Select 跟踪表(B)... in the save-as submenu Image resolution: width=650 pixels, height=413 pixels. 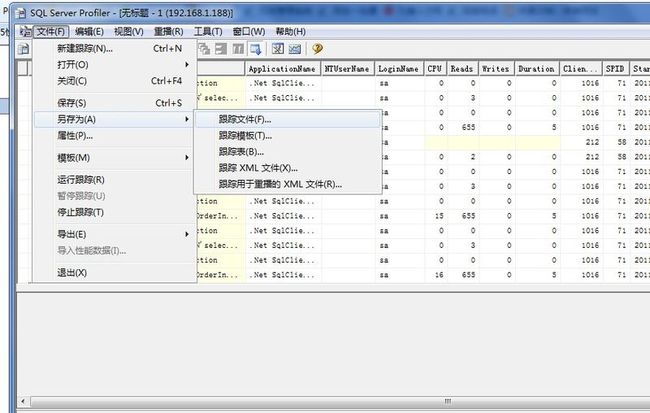pos(288,152)
